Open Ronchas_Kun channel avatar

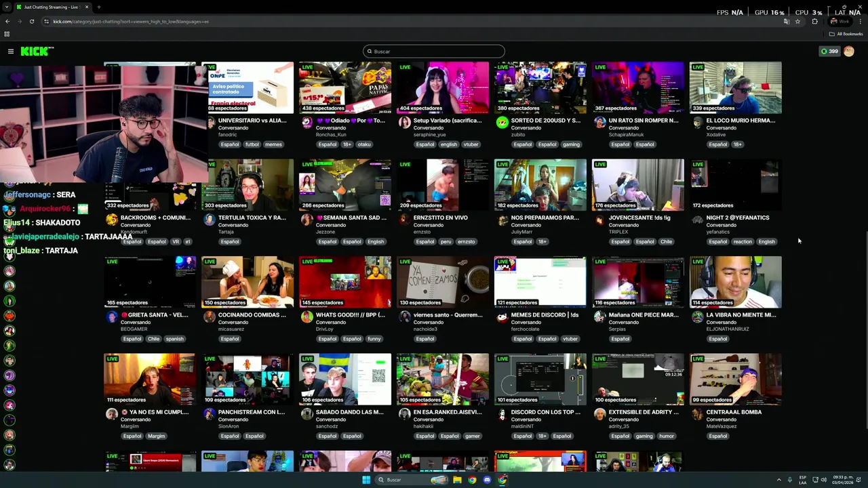(x=307, y=123)
